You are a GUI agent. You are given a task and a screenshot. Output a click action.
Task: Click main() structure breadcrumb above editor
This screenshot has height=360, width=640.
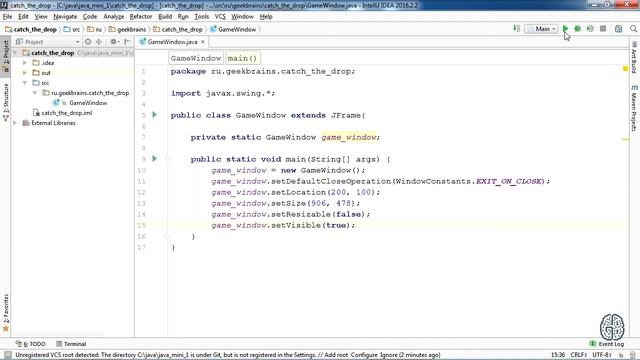(x=242, y=58)
